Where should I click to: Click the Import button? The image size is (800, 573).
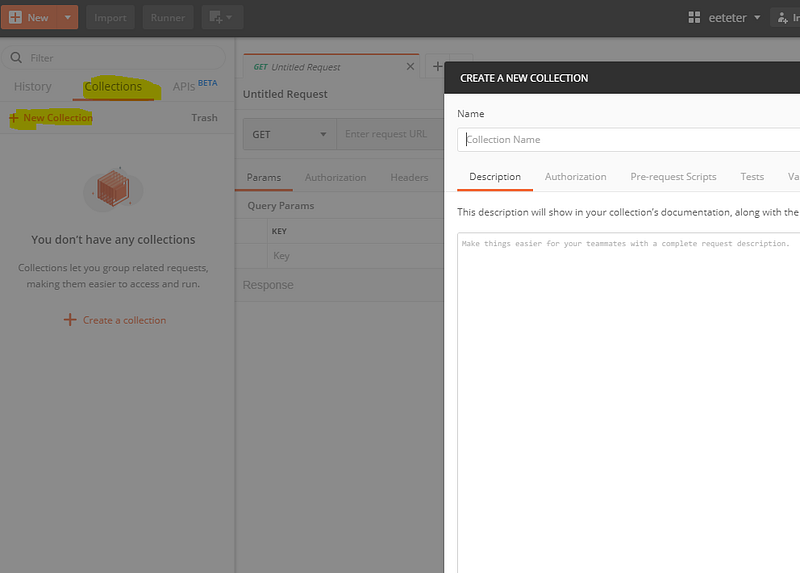(110, 17)
